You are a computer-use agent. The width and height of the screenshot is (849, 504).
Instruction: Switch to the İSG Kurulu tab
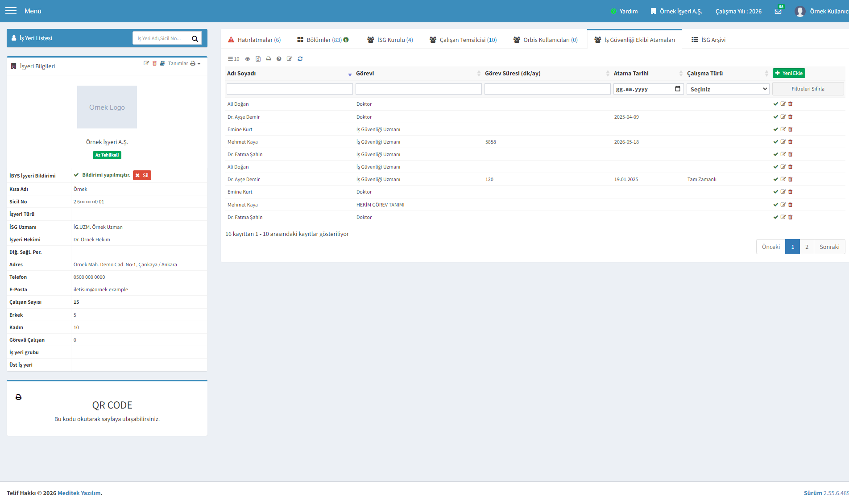click(390, 40)
